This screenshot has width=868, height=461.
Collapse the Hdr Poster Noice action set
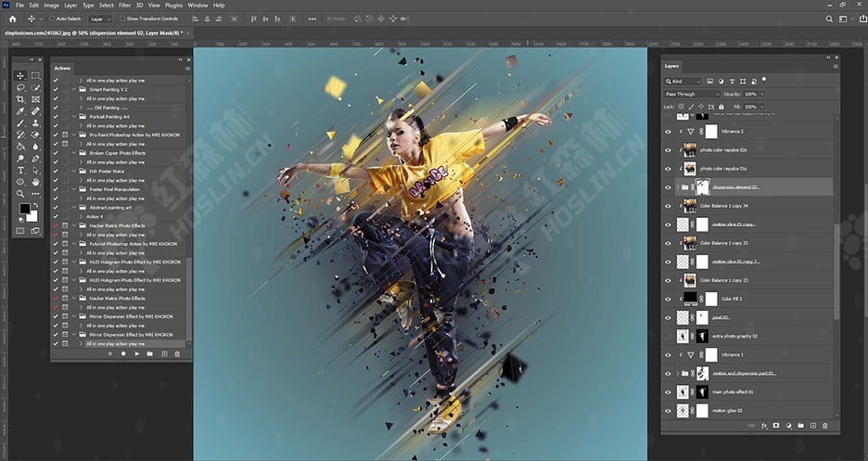[x=75, y=171]
